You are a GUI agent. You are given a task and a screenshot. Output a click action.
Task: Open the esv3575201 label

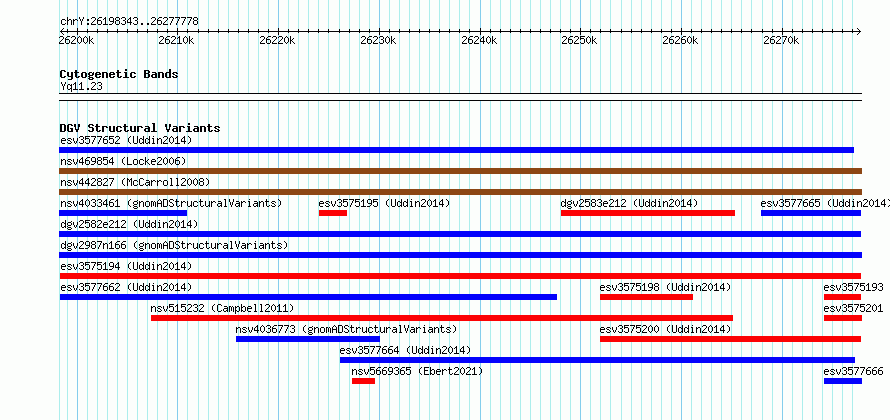[x=854, y=308]
